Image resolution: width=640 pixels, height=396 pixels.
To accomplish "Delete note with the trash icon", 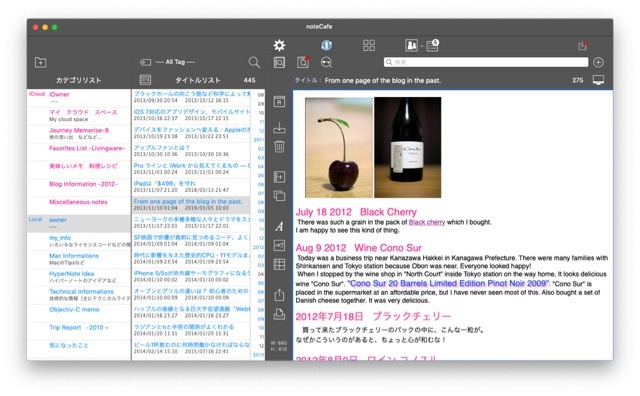I will click(279, 146).
